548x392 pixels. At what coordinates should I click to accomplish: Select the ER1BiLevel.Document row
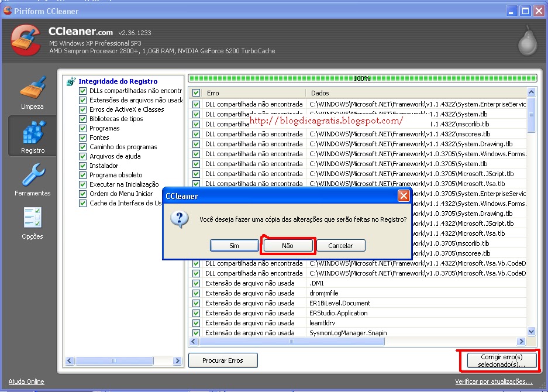[358, 303]
